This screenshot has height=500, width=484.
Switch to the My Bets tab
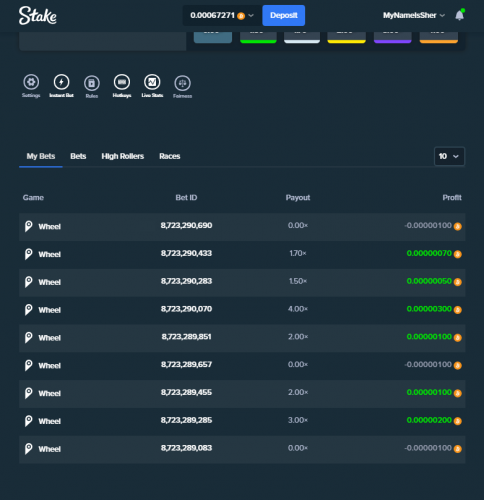click(x=41, y=156)
